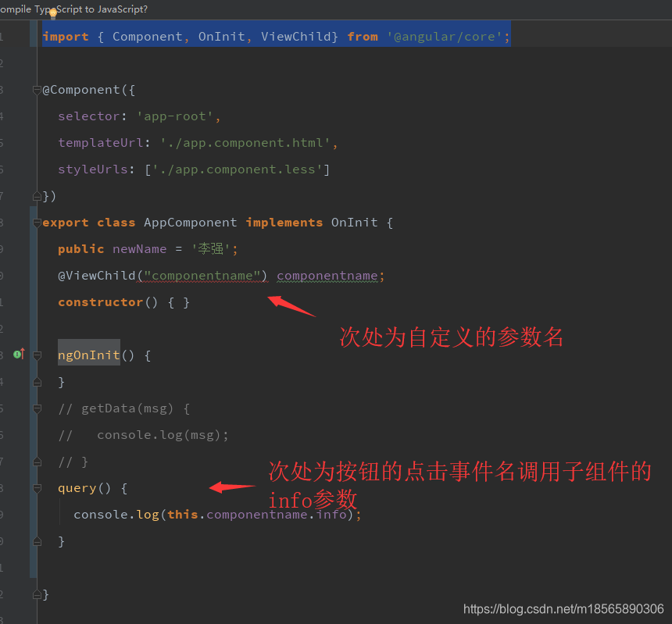This screenshot has width=672, height=624.
Task: Click the green implements-method gutter icon beside ngOnInit
Action: coord(19,355)
